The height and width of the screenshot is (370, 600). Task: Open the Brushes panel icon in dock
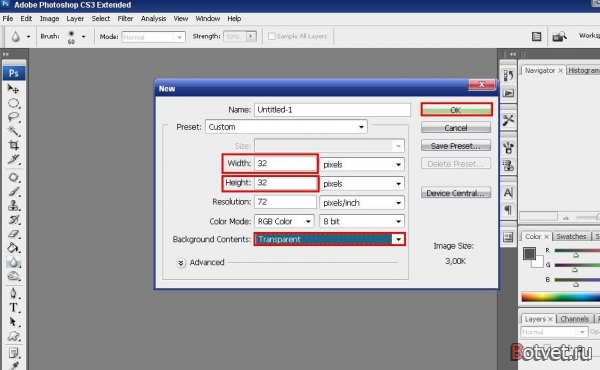(508, 147)
